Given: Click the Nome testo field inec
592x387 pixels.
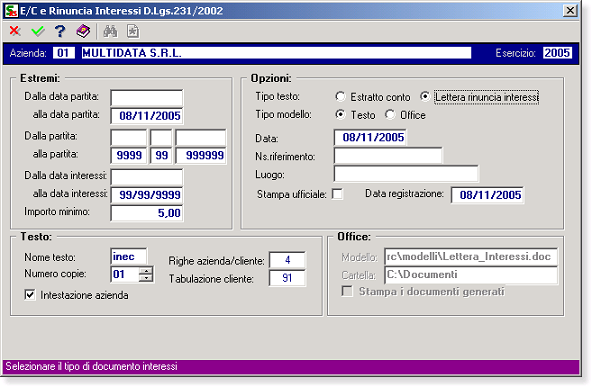Looking at the screenshot, I should pos(129,257).
